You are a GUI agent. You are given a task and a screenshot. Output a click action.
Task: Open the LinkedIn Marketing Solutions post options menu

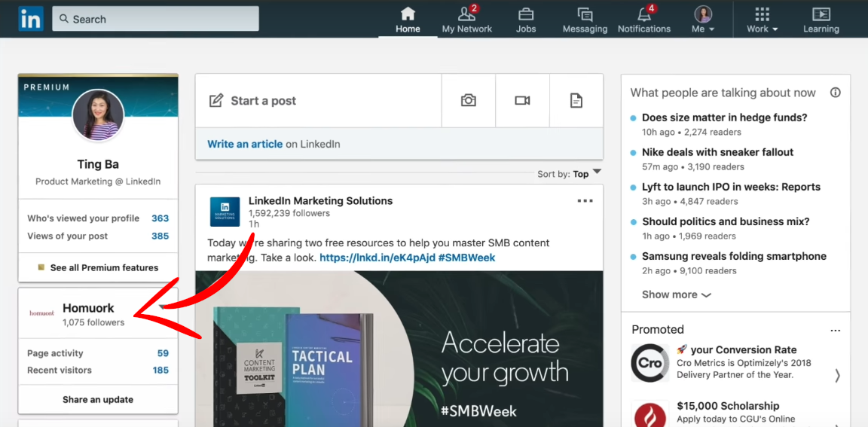pyautogui.click(x=585, y=201)
